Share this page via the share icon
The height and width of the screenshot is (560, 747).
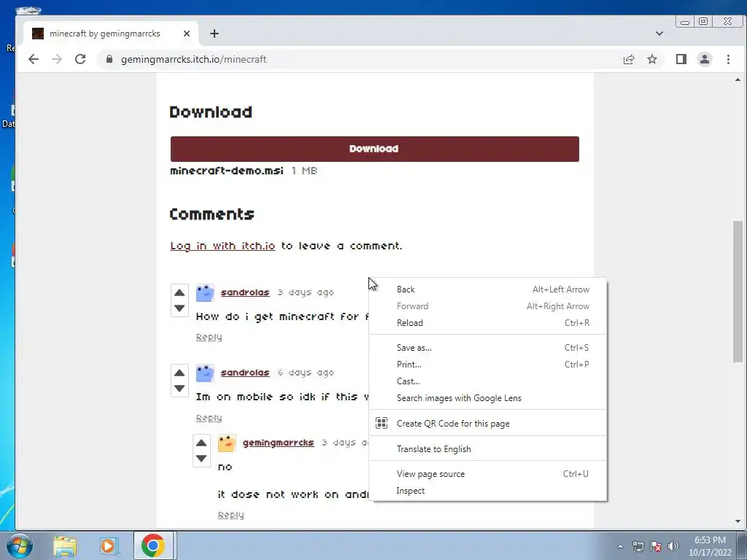(628, 59)
